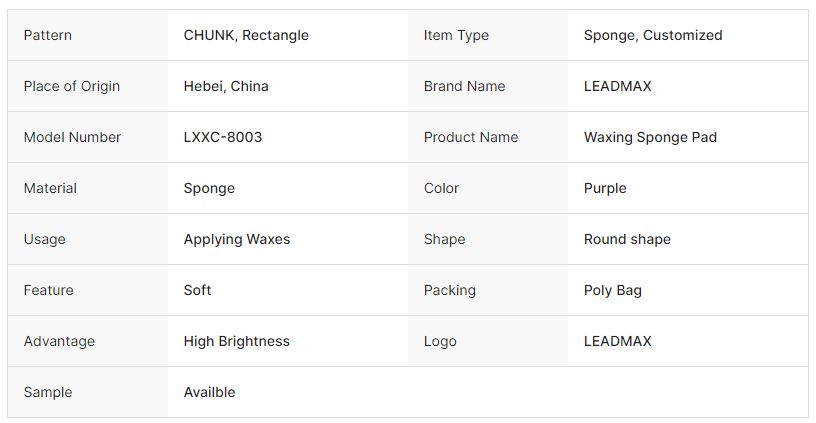Click the Waxing Sponge Pad product name
This screenshot has width=816, height=423.
[651, 137]
